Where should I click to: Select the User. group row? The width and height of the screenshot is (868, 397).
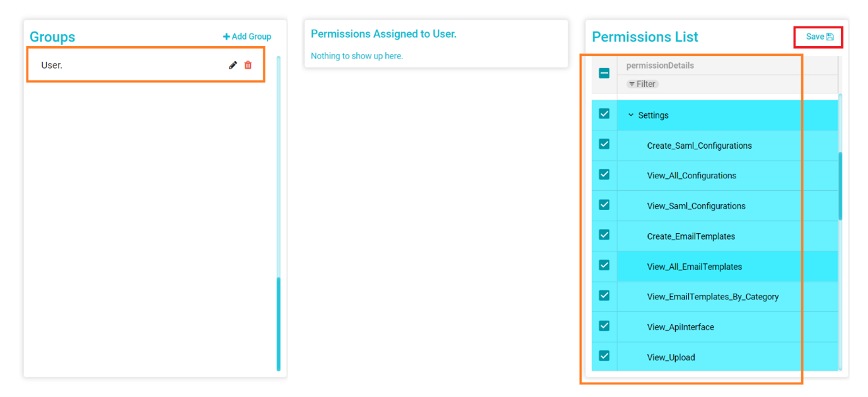coord(126,65)
